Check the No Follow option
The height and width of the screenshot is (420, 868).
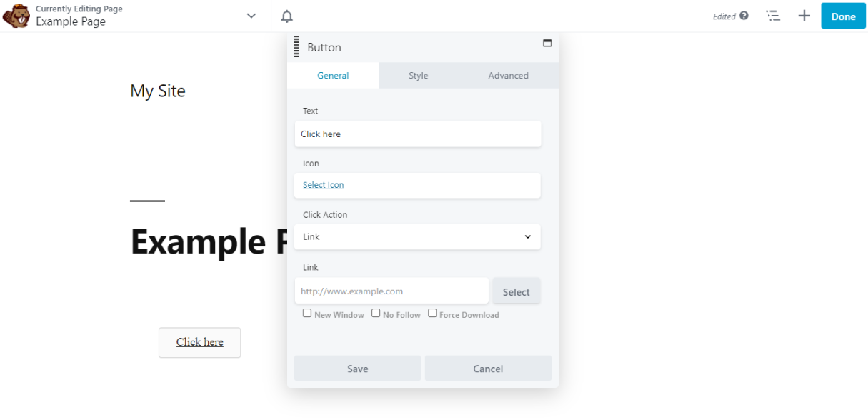[376, 312]
